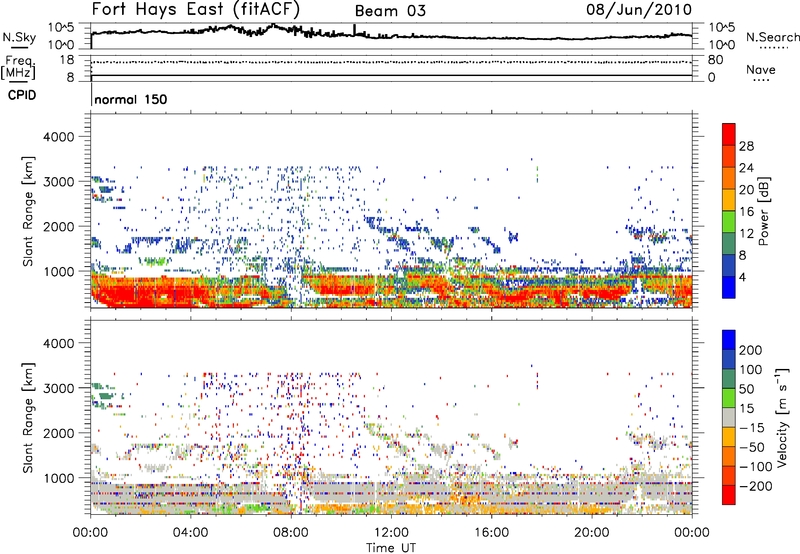Click the power colorbar value 4

pos(742,277)
